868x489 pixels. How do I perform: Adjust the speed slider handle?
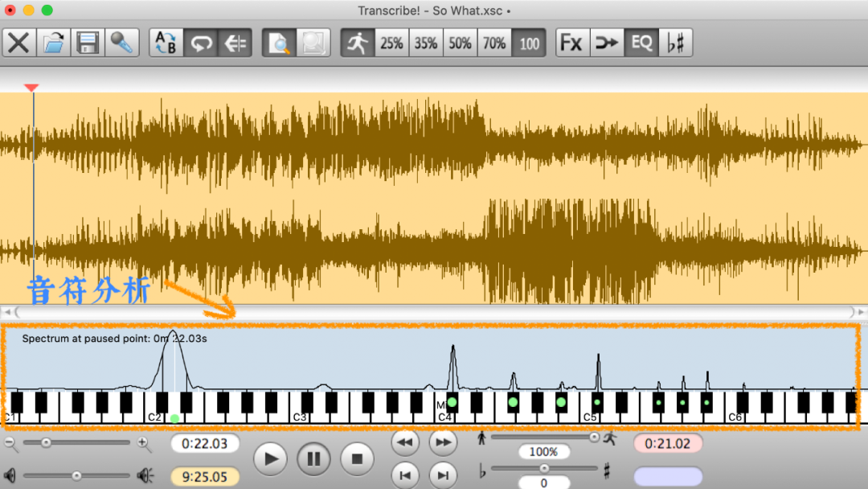(594, 437)
